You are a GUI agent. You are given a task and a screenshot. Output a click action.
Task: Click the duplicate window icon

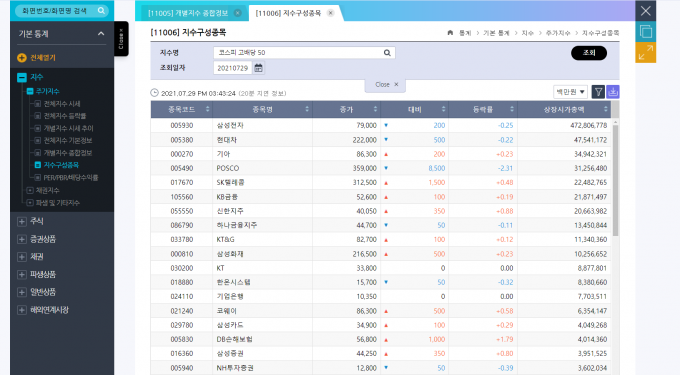(645, 32)
